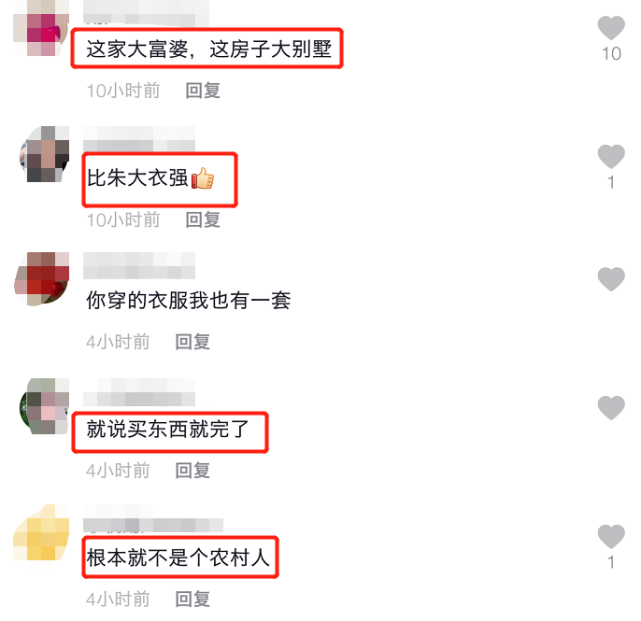Reply to the 这家大富婆 comment
Image resolution: width=641 pixels, height=621 pixels.
[203, 90]
